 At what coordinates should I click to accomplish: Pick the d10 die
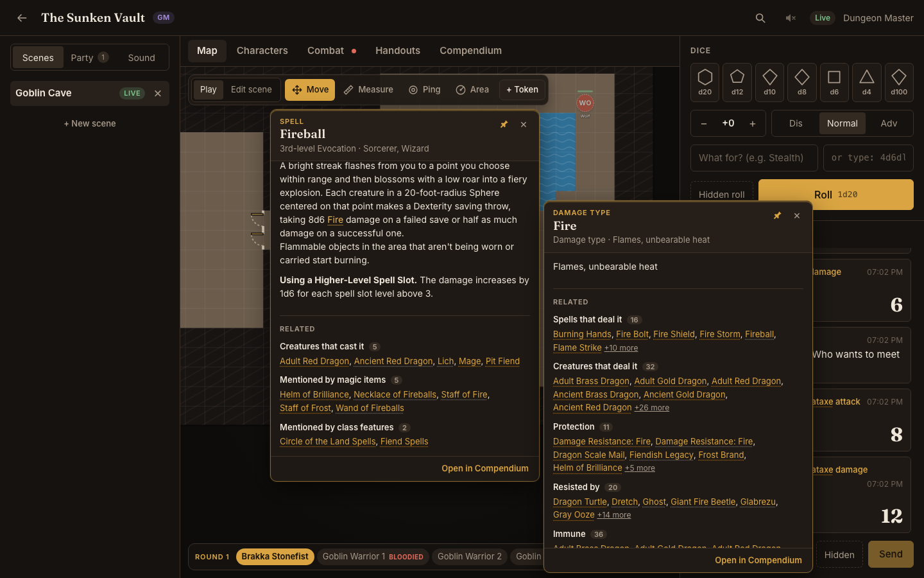coord(770,82)
